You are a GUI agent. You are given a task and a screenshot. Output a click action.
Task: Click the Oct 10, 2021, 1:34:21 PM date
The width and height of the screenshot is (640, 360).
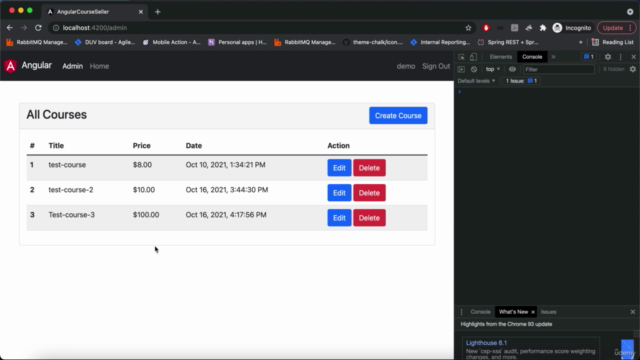click(x=225, y=165)
